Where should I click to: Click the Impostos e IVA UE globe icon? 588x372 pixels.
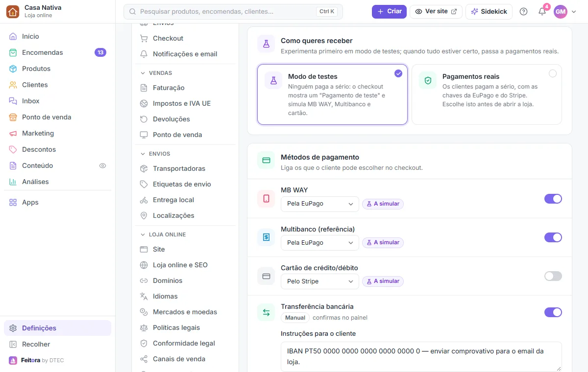(x=144, y=103)
